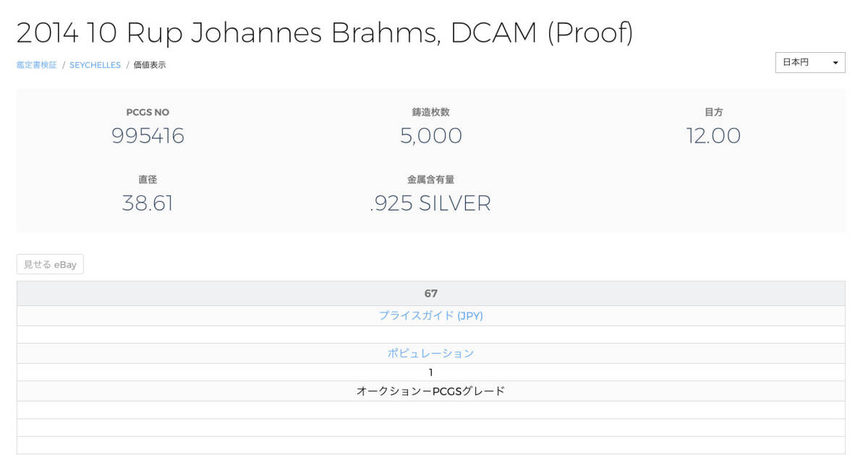
Task: Click the PCGS number 995416
Action: 148,136
